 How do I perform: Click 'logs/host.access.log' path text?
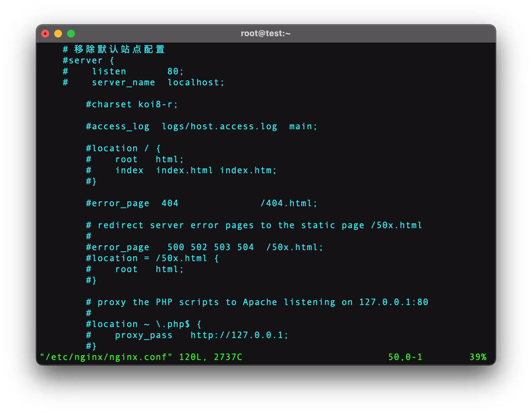220,126
